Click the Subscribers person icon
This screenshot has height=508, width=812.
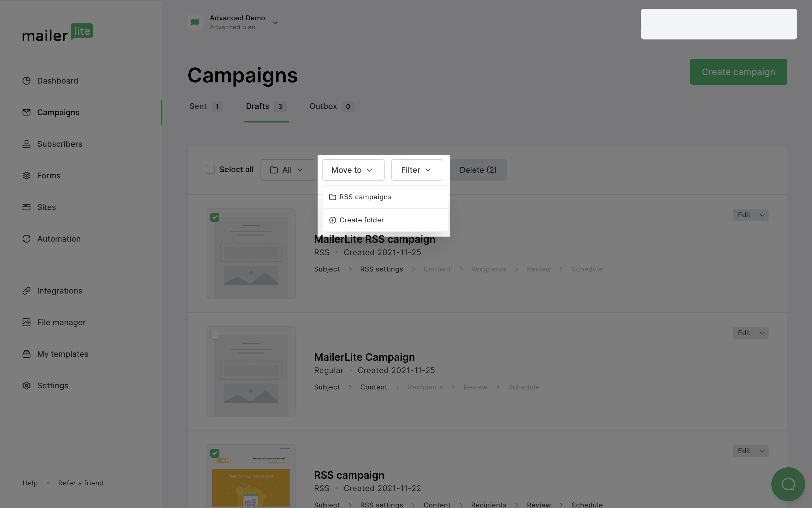(27, 144)
